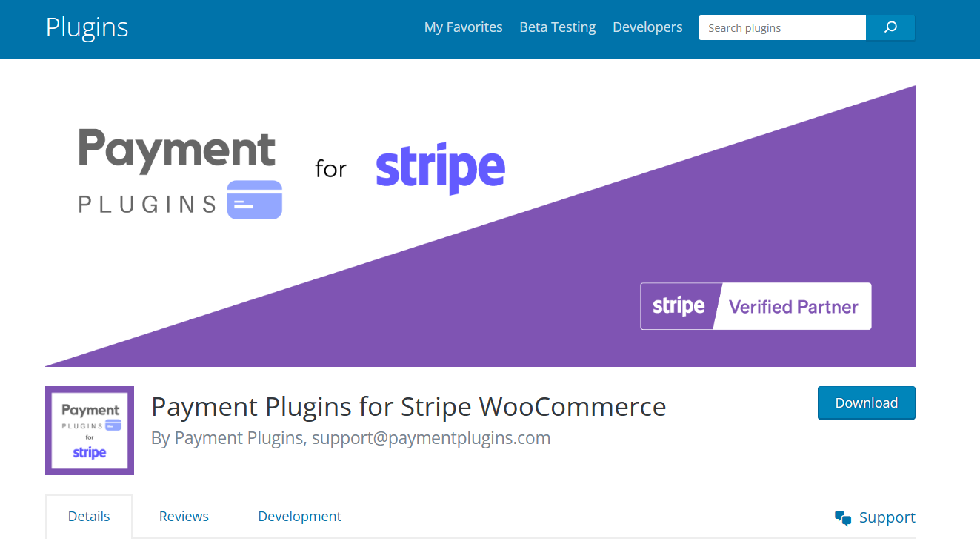Open the Support link
Viewport: 980px width, 553px height.
click(x=887, y=517)
